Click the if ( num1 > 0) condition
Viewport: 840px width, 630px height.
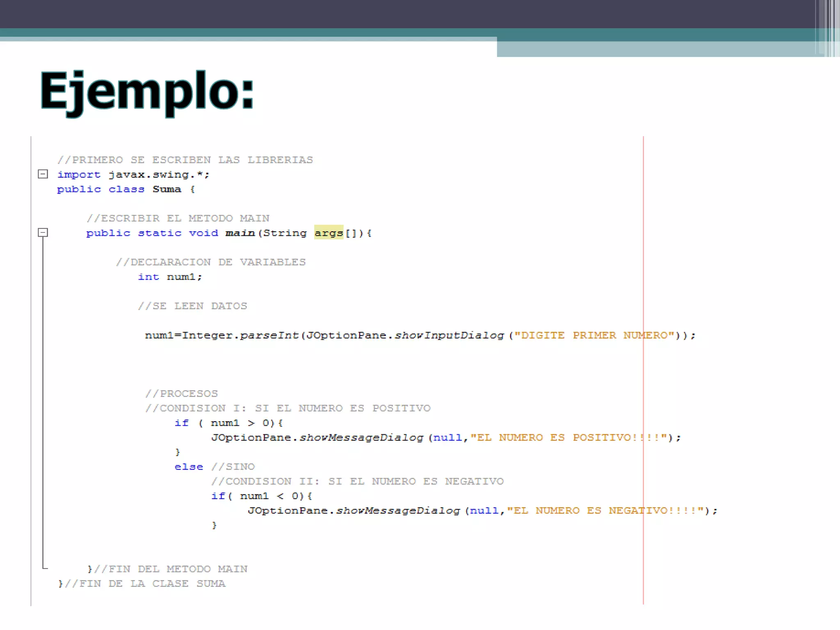click(x=228, y=423)
